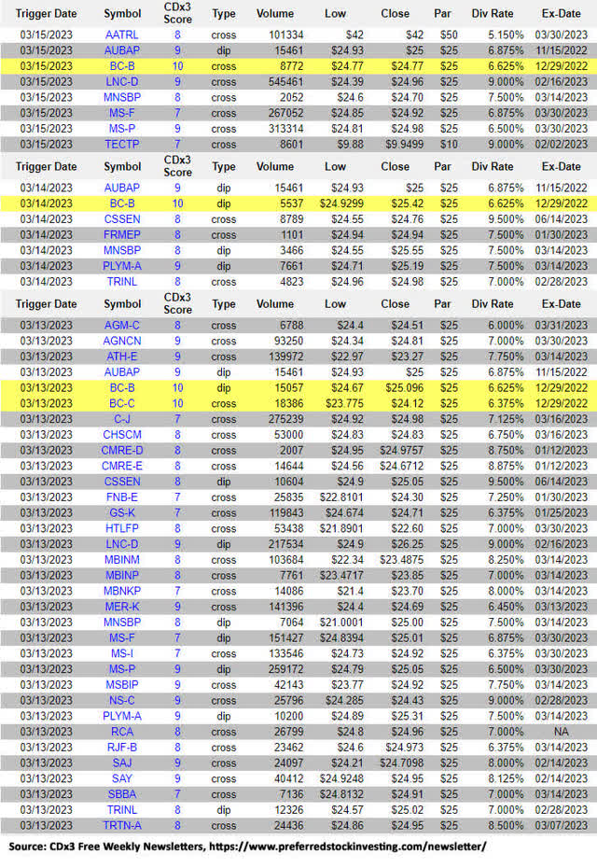
Task: Select the NA ex-date cell
Action: tap(561, 732)
